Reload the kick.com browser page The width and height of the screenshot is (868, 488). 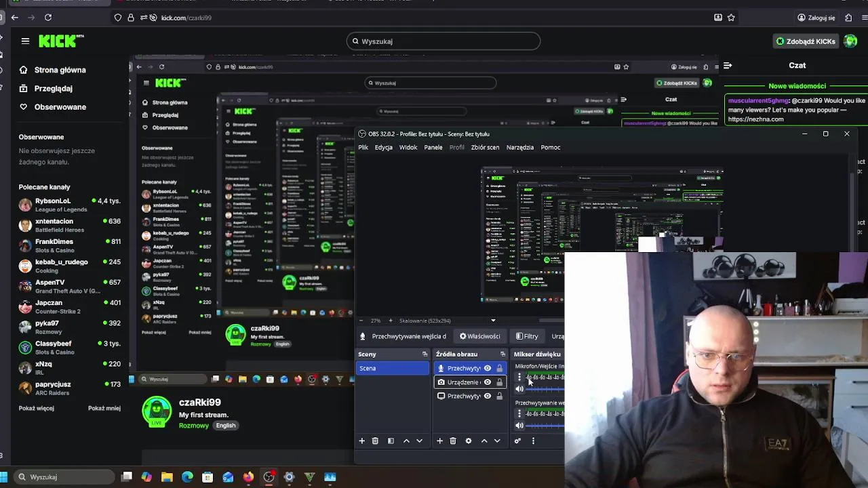47,18
